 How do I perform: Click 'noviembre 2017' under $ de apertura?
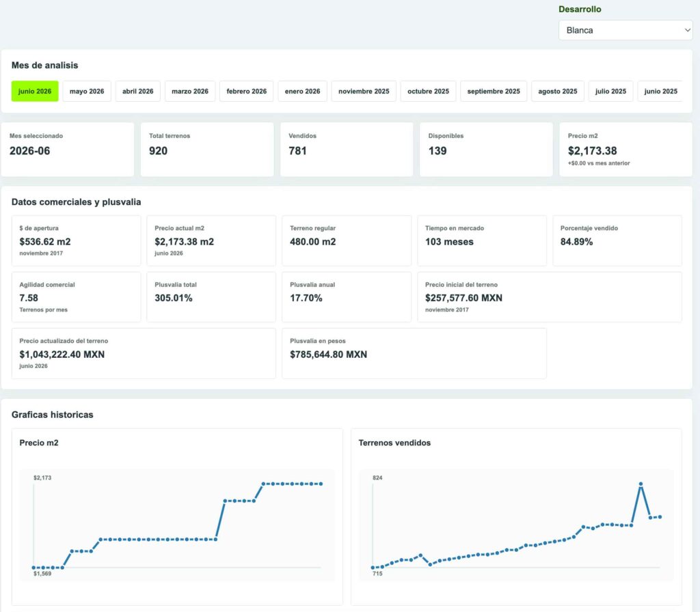pos(41,253)
